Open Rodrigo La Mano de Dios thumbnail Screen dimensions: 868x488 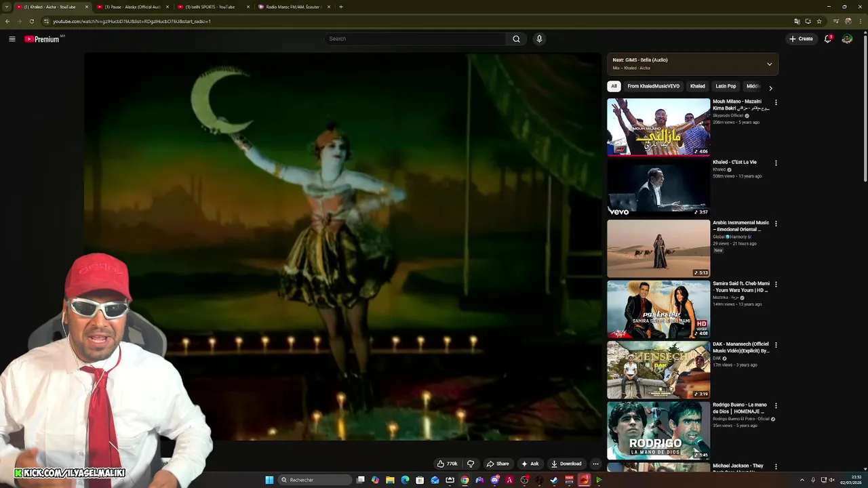point(658,430)
